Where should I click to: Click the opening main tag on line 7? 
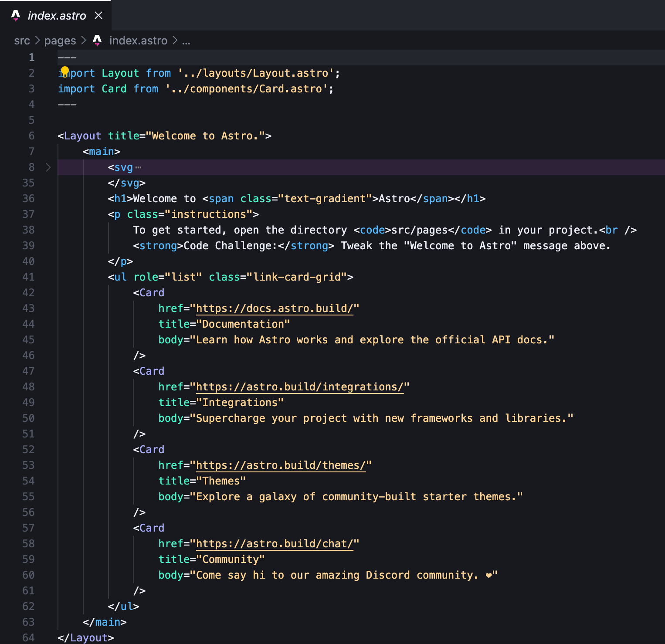pyautogui.click(x=102, y=152)
